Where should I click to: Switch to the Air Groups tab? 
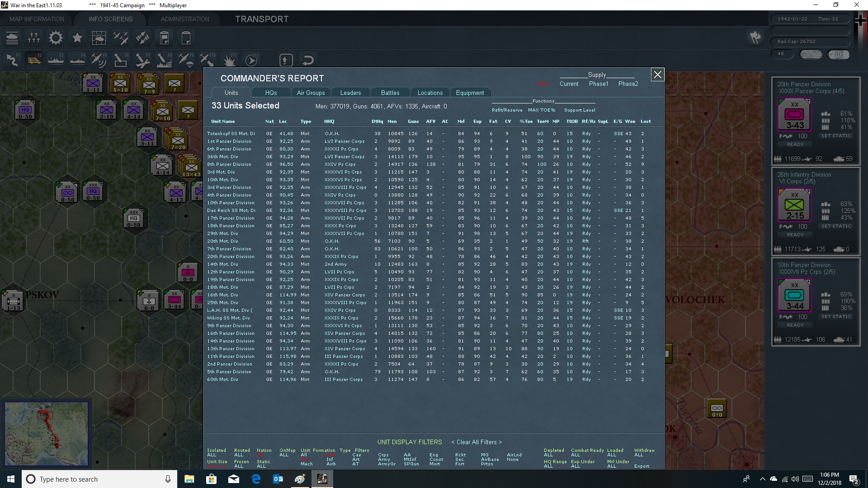click(x=311, y=93)
